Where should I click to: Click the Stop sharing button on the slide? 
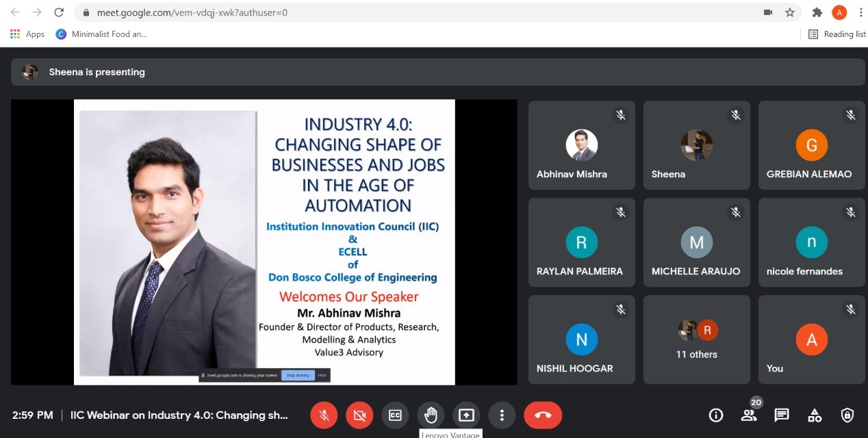pos(298,375)
